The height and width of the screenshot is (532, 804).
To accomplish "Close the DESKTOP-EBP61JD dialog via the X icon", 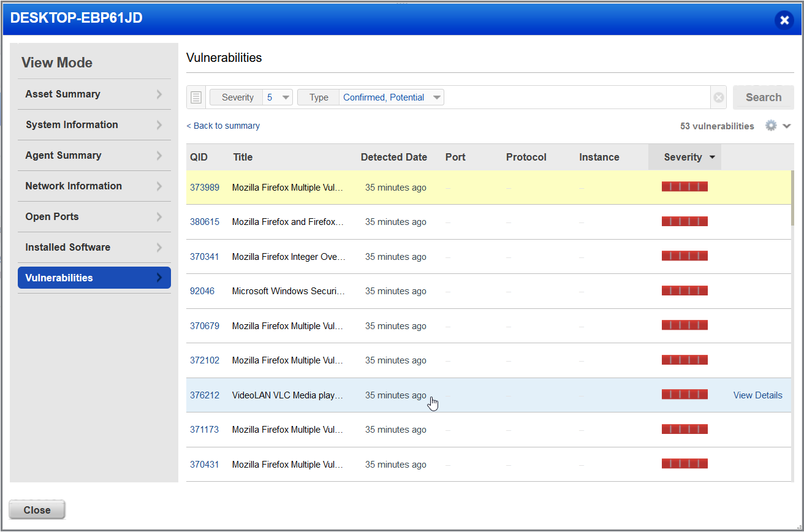I will (x=784, y=20).
